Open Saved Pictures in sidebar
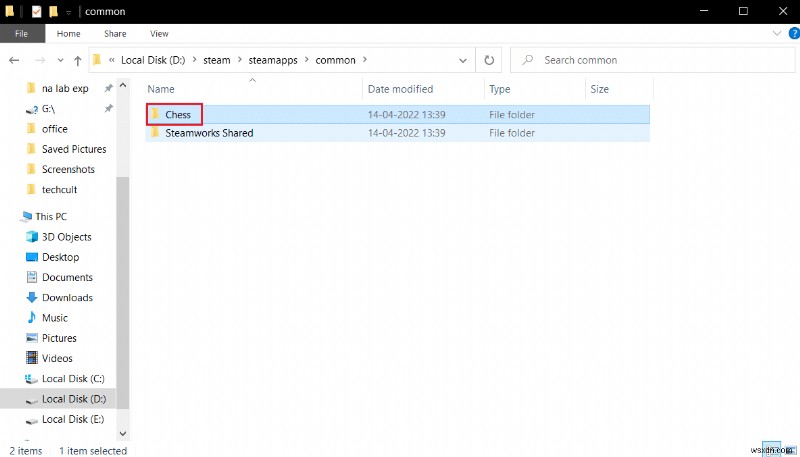 tap(74, 149)
